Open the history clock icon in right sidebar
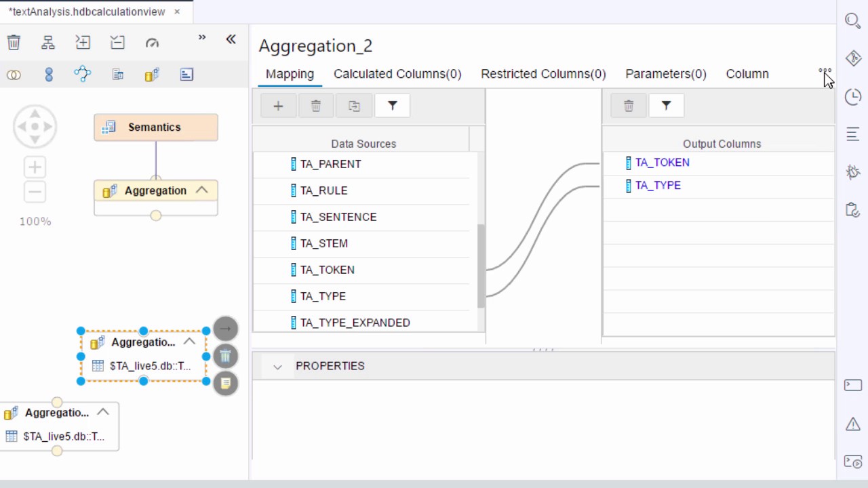This screenshot has height=488, width=868. (852, 97)
